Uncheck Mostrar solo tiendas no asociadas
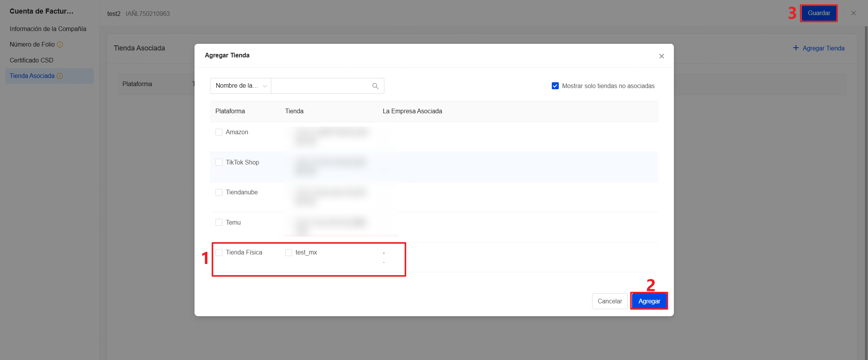The image size is (868, 360). click(555, 86)
